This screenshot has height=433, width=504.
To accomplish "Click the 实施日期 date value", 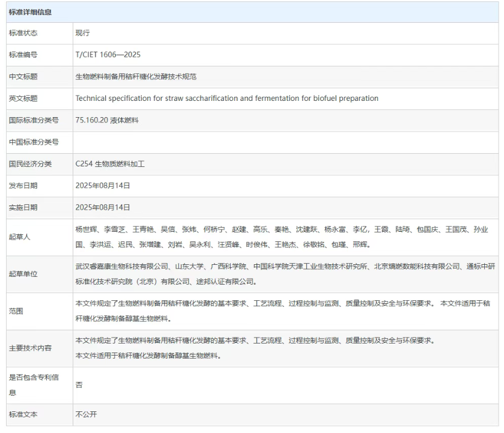I will click(103, 207).
